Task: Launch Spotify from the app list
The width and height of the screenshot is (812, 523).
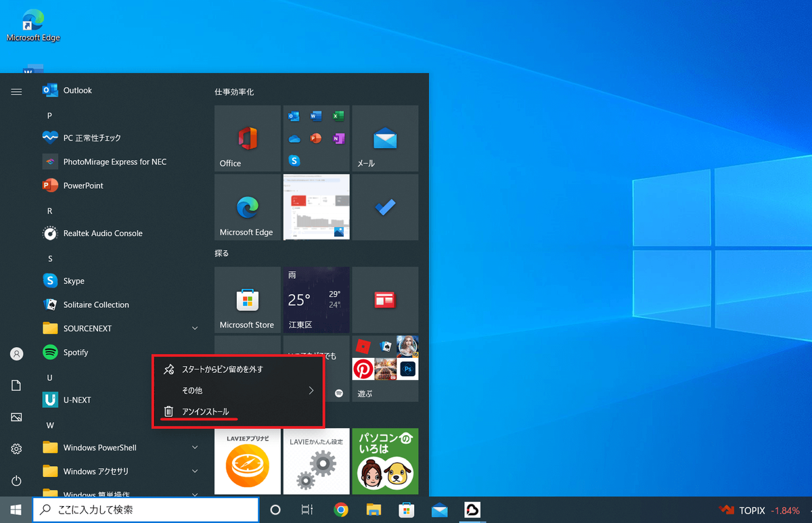Action: coord(122,353)
